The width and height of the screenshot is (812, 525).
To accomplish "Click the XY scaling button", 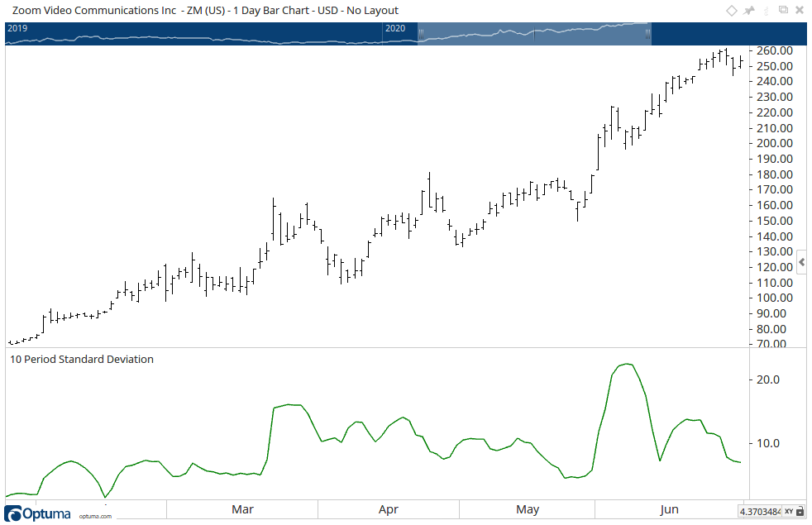I will pyautogui.click(x=789, y=512).
